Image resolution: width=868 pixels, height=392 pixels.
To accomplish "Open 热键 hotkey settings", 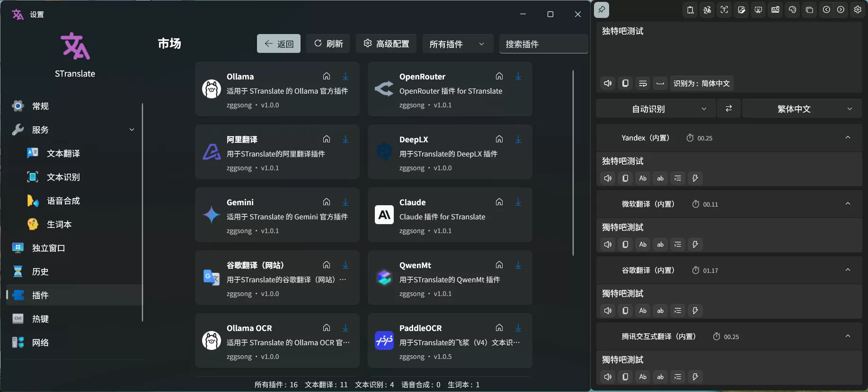I will point(73,319).
